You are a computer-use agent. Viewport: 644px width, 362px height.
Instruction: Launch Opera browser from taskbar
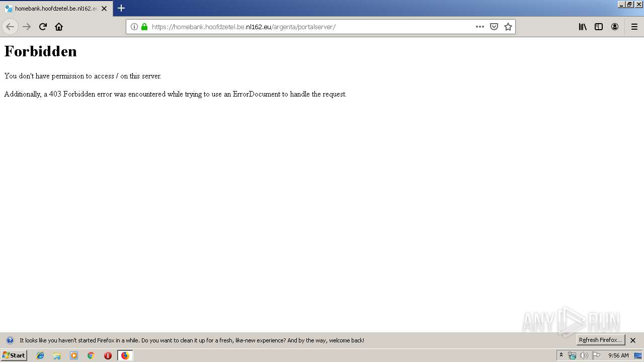108,355
